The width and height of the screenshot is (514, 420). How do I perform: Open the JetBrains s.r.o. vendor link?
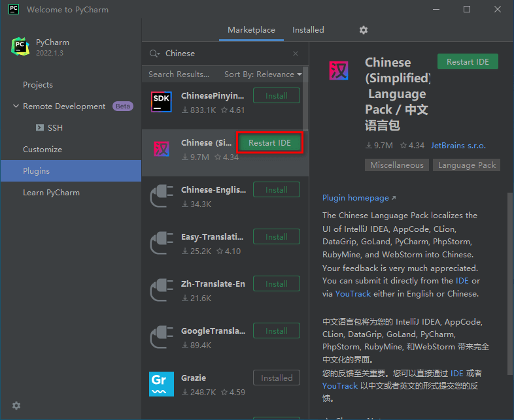[x=458, y=146]
